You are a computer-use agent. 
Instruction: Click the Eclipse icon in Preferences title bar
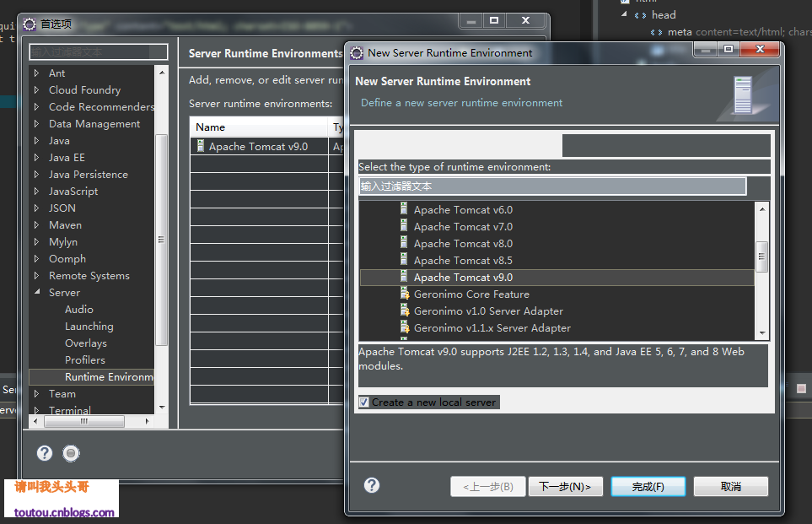[30, 24]
